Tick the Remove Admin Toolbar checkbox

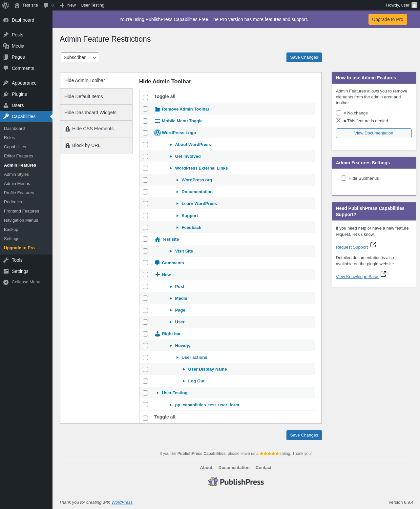coord(145,109)
